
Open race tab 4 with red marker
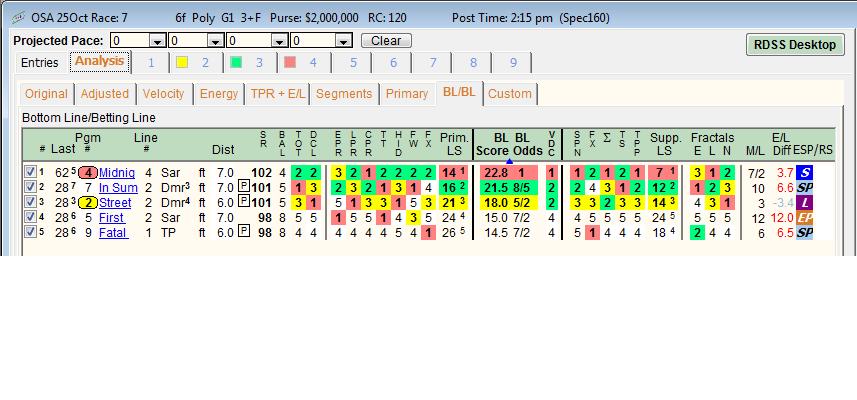pyautogui.click(x=305, y=63)
